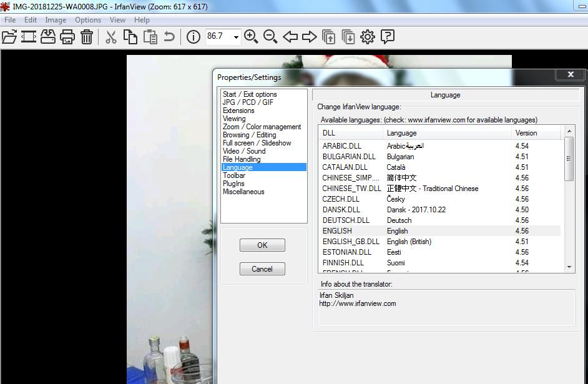Go to next image arrow

[x=310, y=37]
